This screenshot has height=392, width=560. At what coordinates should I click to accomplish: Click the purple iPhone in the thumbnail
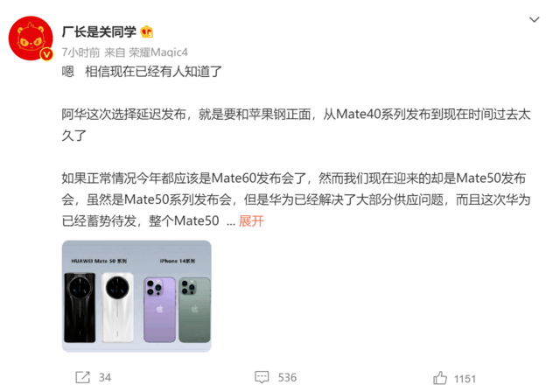[x=159, y=310]
